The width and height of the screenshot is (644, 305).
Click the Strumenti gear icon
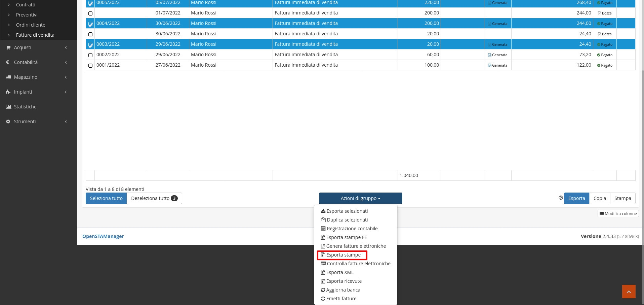tap(8, 122)
